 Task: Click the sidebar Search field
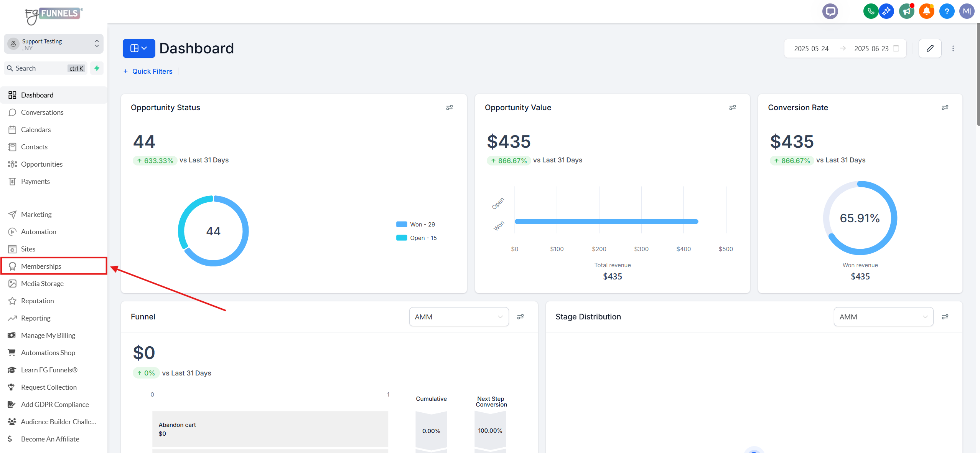coord(46,68)
